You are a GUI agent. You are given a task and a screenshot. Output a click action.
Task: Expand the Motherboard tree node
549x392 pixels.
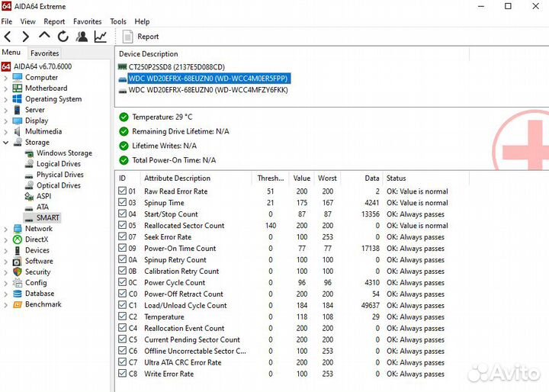(x=6, y=88)
